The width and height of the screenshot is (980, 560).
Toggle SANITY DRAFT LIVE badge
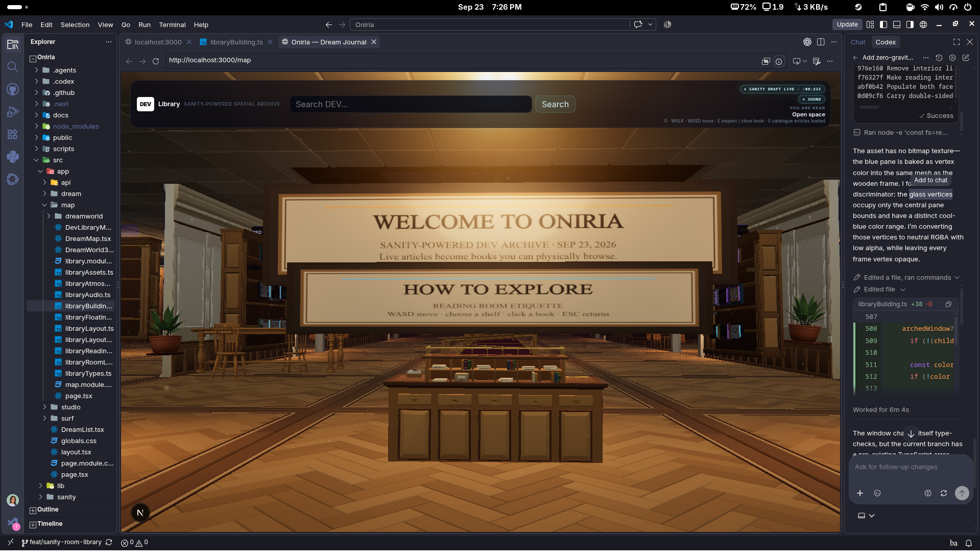click(x=782, y=89)
